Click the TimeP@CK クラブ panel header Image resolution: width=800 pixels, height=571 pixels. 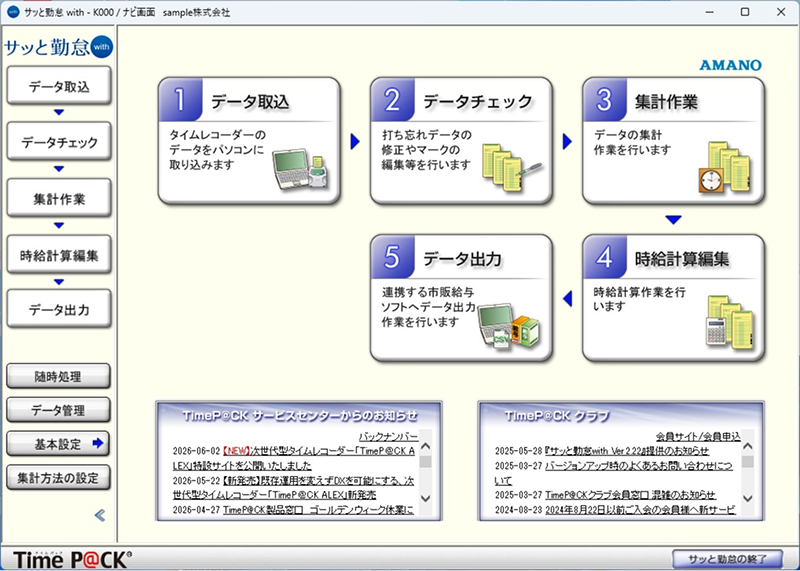click(x=557, y=416)
